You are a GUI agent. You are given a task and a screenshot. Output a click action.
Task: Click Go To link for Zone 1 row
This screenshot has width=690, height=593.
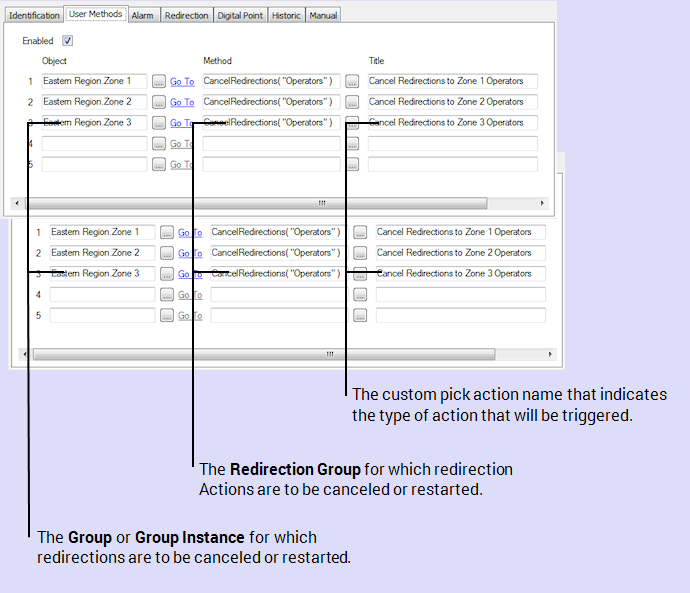tap(181, 81)
